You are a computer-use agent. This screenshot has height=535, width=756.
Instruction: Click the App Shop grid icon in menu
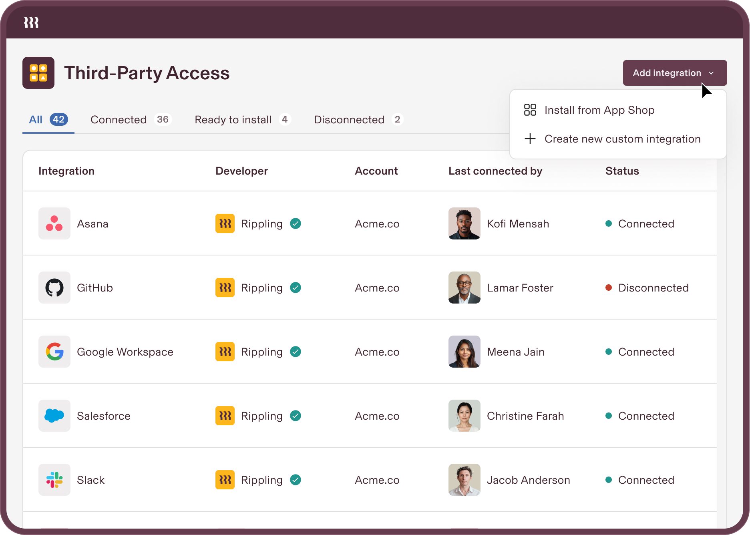pos(530,110)
